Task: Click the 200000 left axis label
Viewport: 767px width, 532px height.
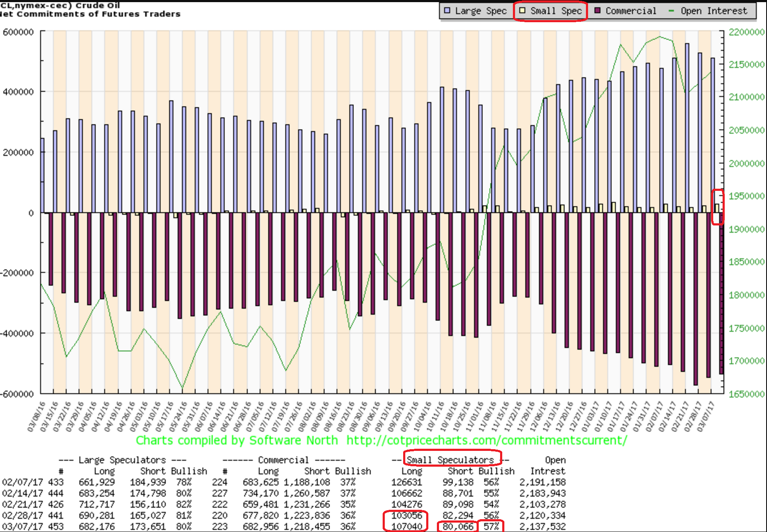Action: (18, 152)
